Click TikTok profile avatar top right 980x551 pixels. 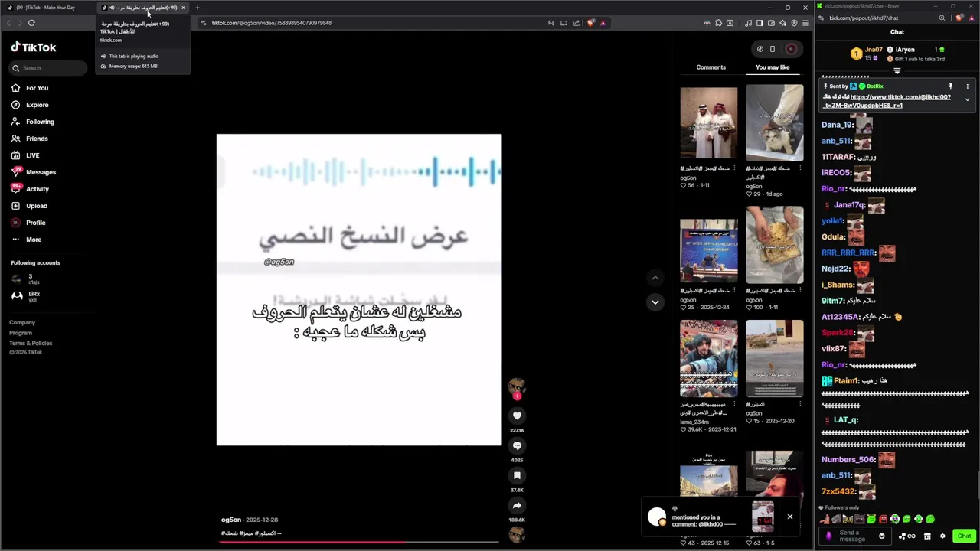pyautogui.click(x=791, y=49)
